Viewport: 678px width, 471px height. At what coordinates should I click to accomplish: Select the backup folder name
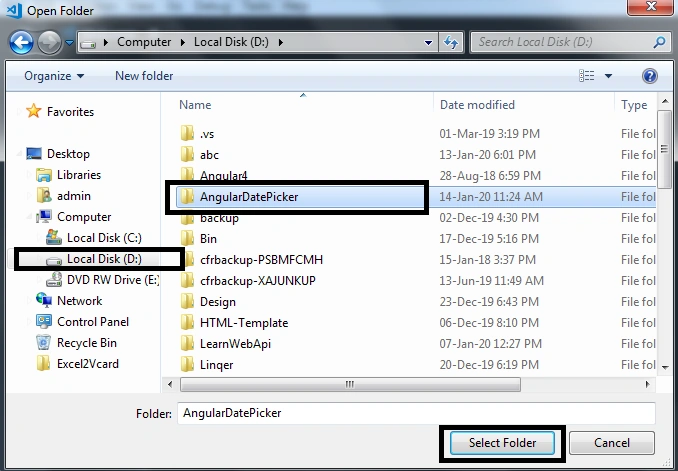pos(219,218)
